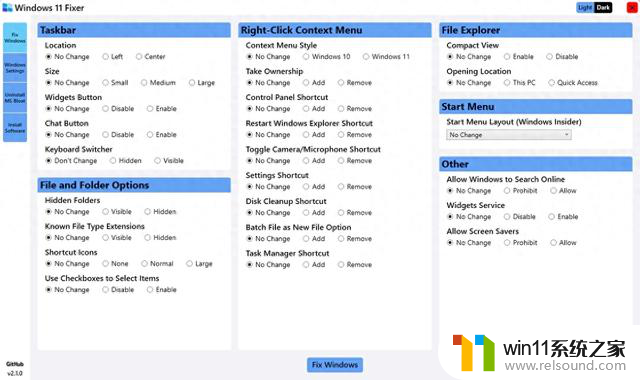Open the Fix Windows sidebar tab
The image size is (640, 380).
pyautogui.click(x=15, y=38)
